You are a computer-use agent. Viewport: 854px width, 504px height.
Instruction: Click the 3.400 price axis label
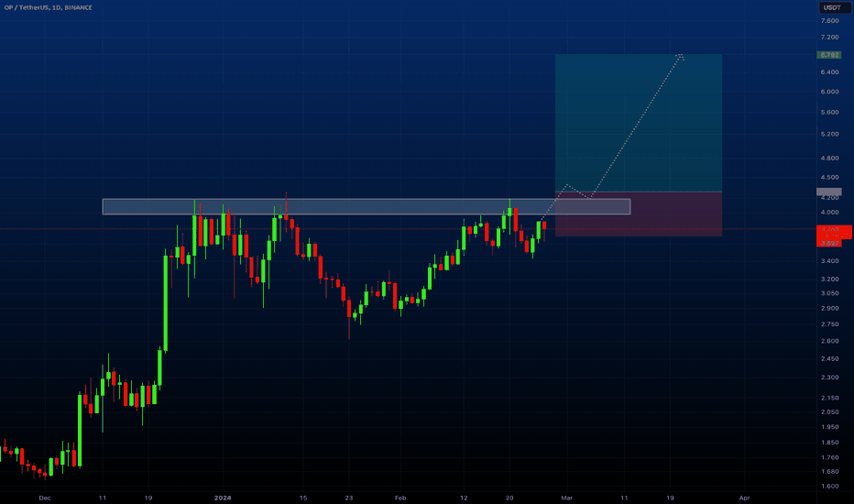[x=829, y=261]
